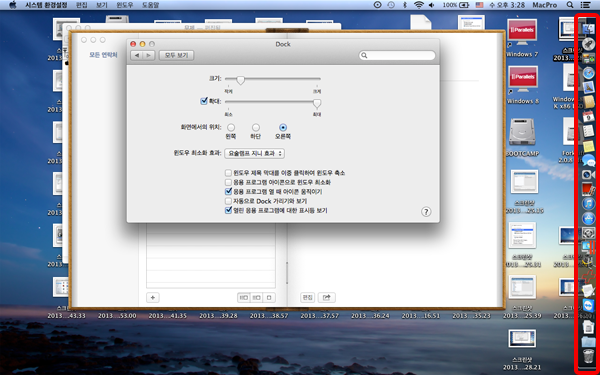Open Mail stamp icon in Dock
Viewport: 600px width, 375px height.
589,87
